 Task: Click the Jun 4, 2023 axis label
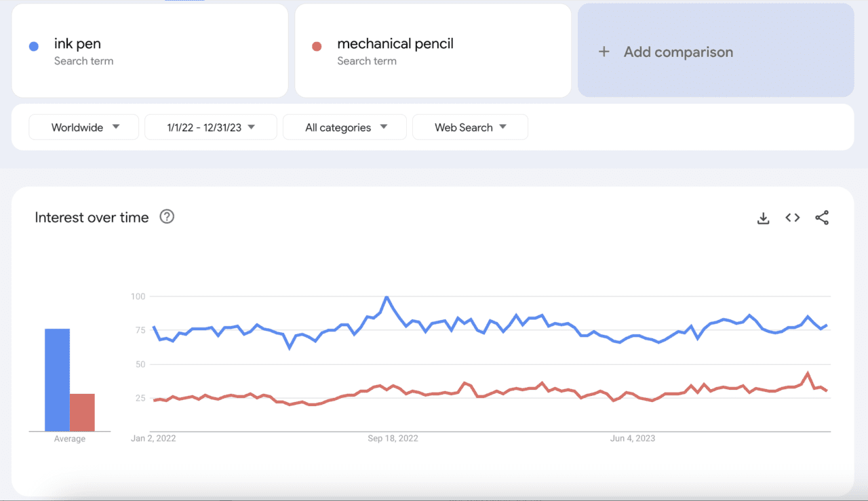(x=632, y=439)
